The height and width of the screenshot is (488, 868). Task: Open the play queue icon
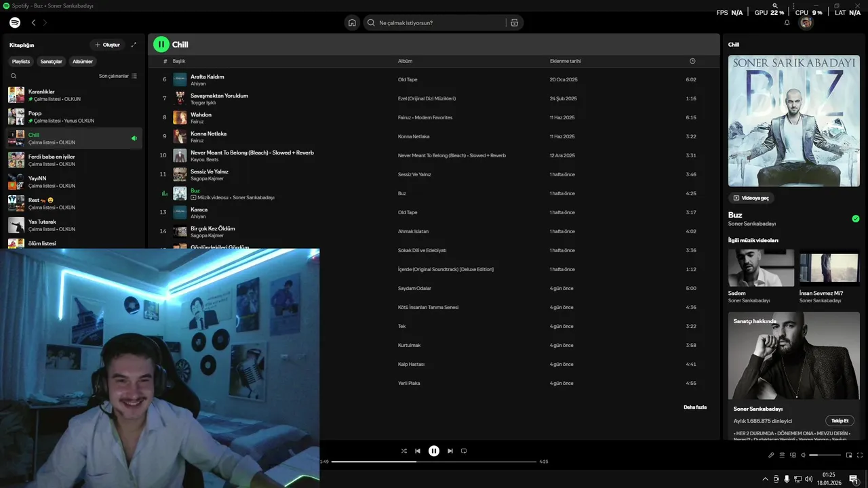[x=782, y=455]
